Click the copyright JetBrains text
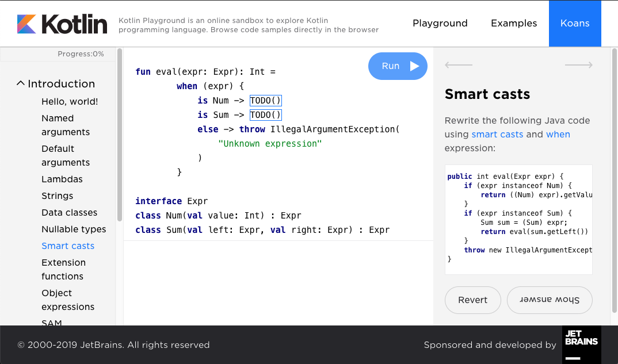Screen dimensions: 618x364 pos(113,344)
